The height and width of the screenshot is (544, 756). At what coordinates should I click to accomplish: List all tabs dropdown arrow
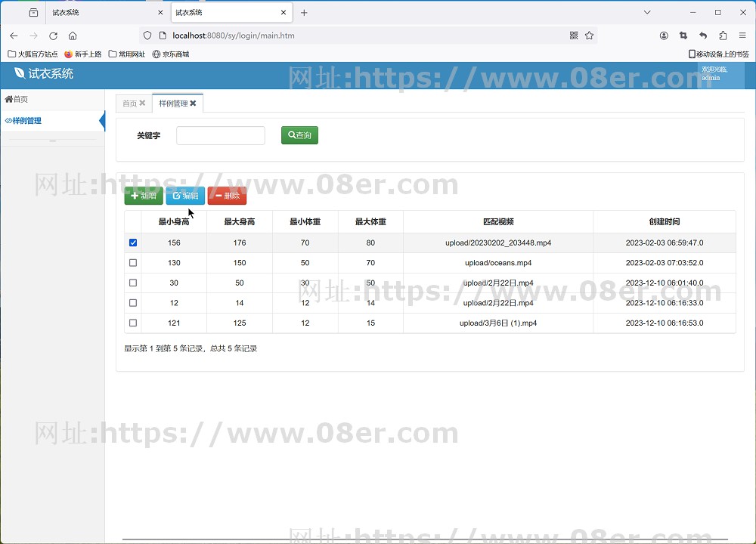[647, 13]
